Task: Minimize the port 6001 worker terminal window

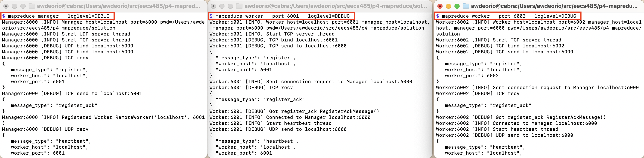Action: pyautogui.click(x=222, y=6)
